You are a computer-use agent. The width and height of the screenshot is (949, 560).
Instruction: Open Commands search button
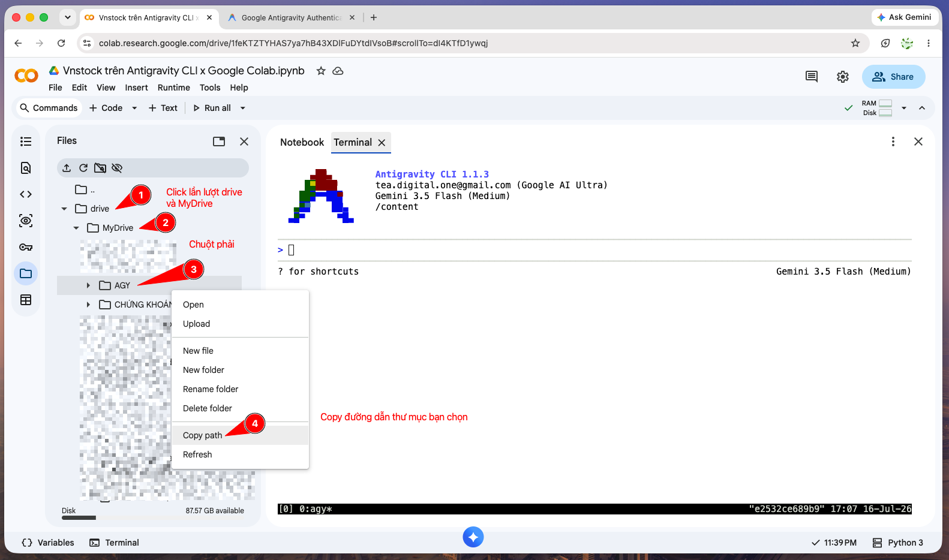coord(49,108)
